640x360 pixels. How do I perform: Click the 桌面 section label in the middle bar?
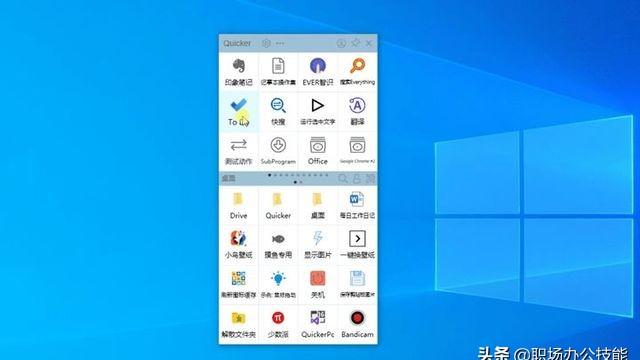pos(229,178)
